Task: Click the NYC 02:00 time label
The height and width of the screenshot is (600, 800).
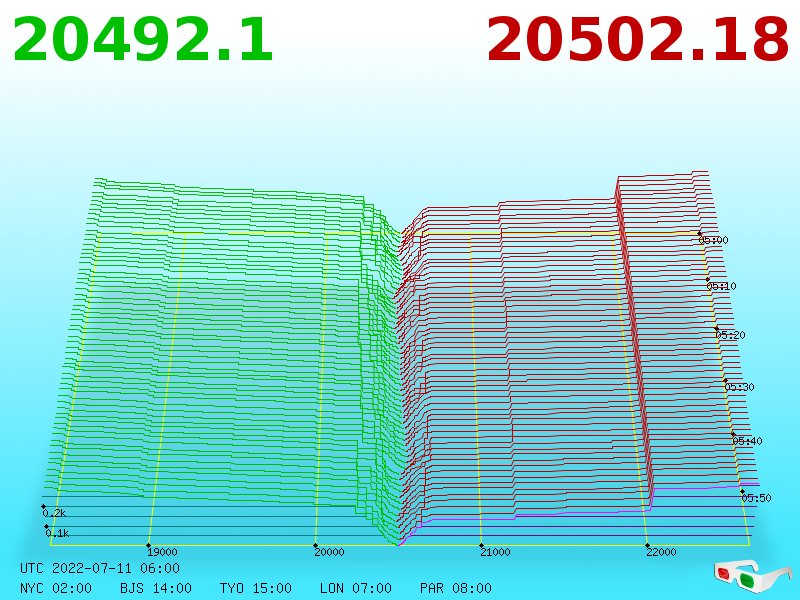Action: pyautogui.click(x=56, y=588)
